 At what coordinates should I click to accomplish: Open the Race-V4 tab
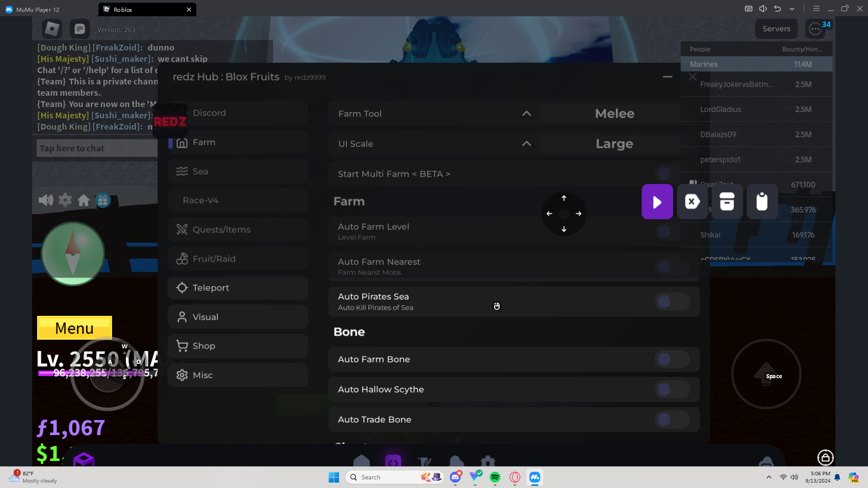tap(238, 200)
